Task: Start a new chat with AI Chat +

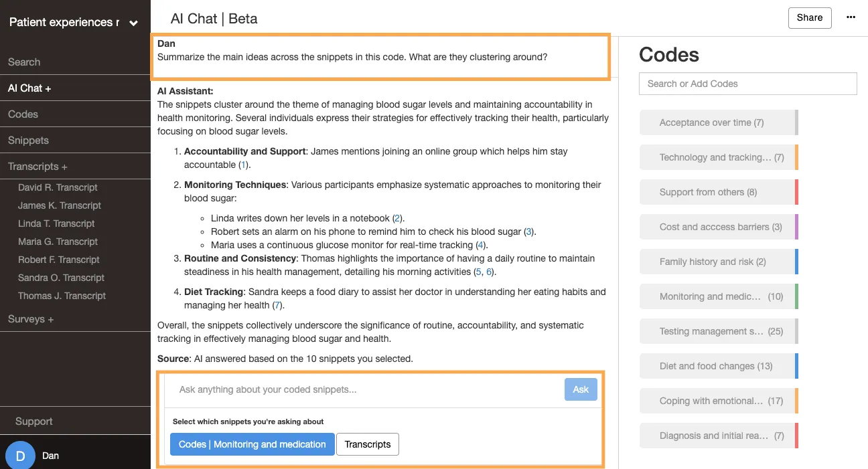Action: [x=29, y=88]
